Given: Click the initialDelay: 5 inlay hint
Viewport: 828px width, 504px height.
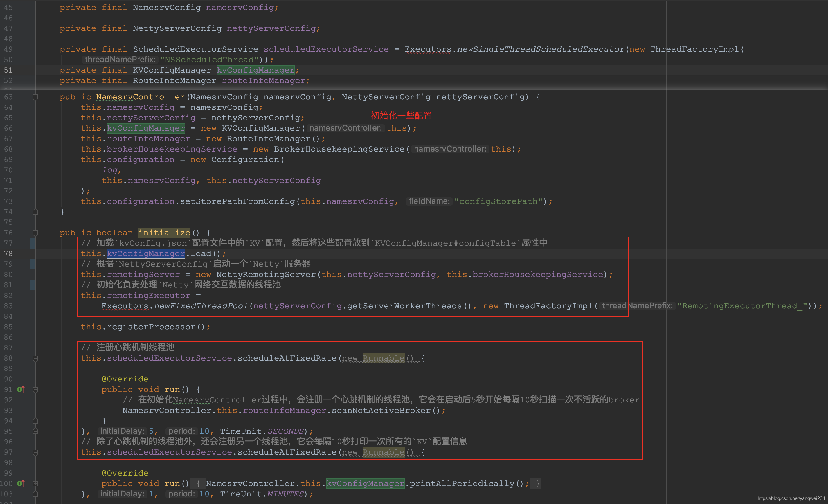Looking at the screenshot, I should click(122, 431).
